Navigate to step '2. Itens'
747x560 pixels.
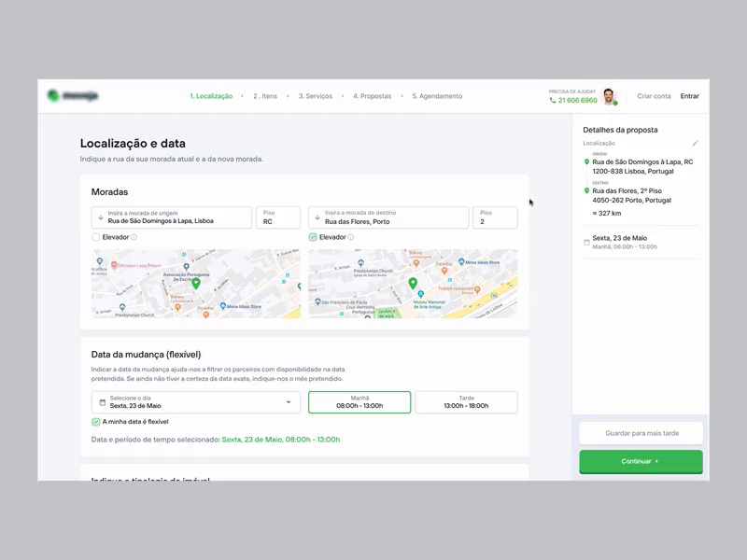point(264,95)
